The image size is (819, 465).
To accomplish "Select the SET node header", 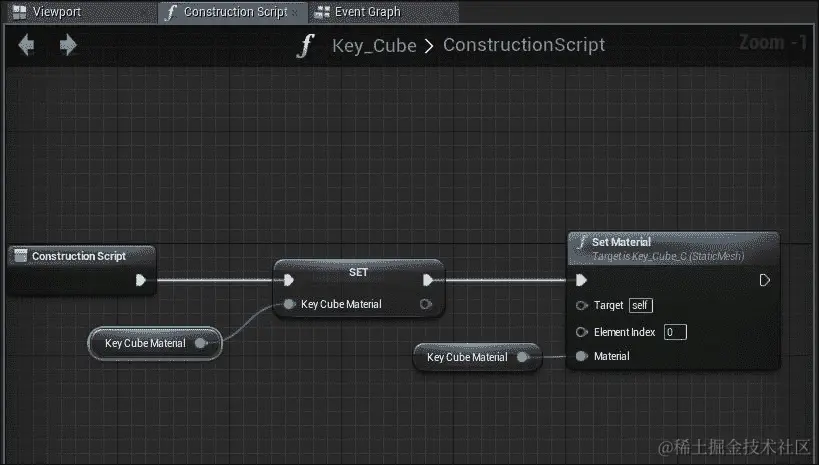I will coord(358,272).
